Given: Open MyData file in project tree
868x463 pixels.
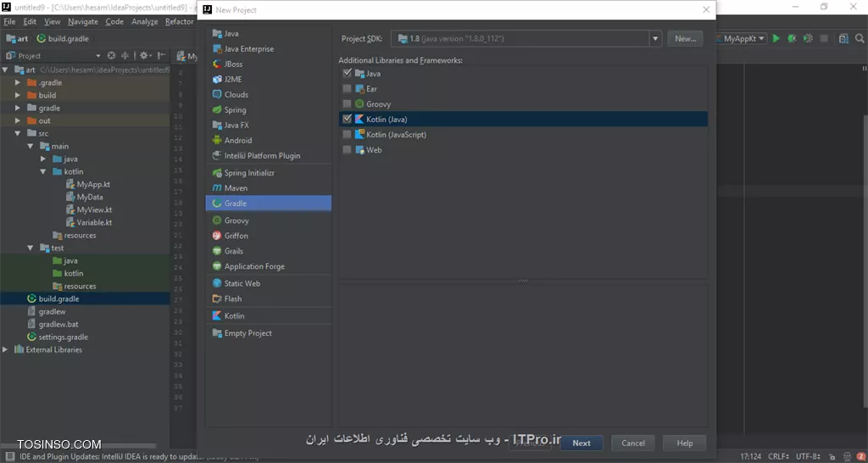Looking at the screenshot, I should [x=84, y=198].
